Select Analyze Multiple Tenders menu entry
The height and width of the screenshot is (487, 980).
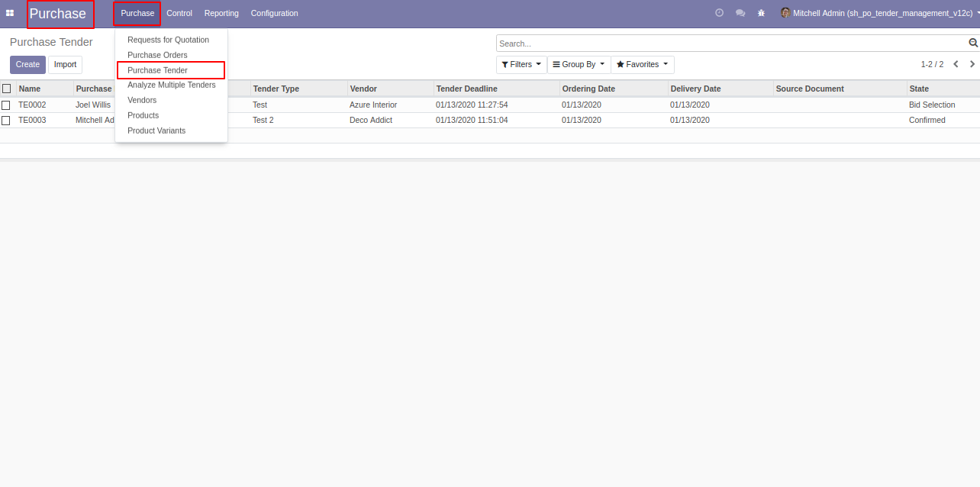[171, 85]
